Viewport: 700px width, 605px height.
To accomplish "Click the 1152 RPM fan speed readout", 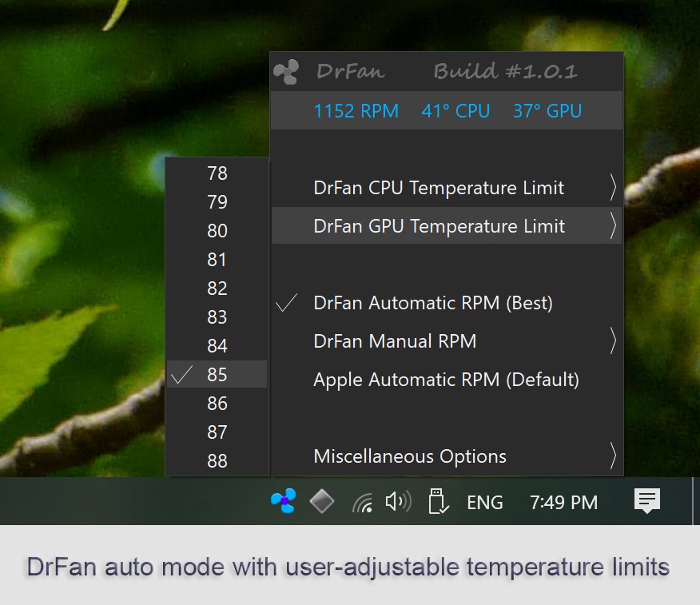I will tap(356, 111).
